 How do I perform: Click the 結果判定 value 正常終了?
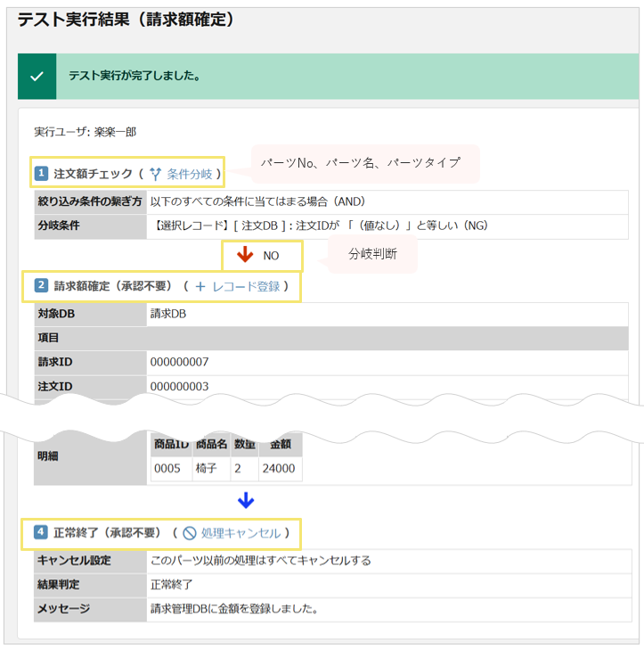point(171,586)
